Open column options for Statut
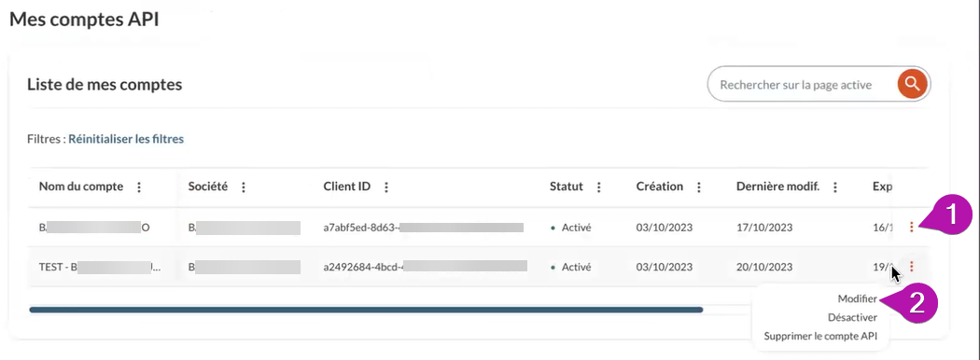 coord(599,187)
